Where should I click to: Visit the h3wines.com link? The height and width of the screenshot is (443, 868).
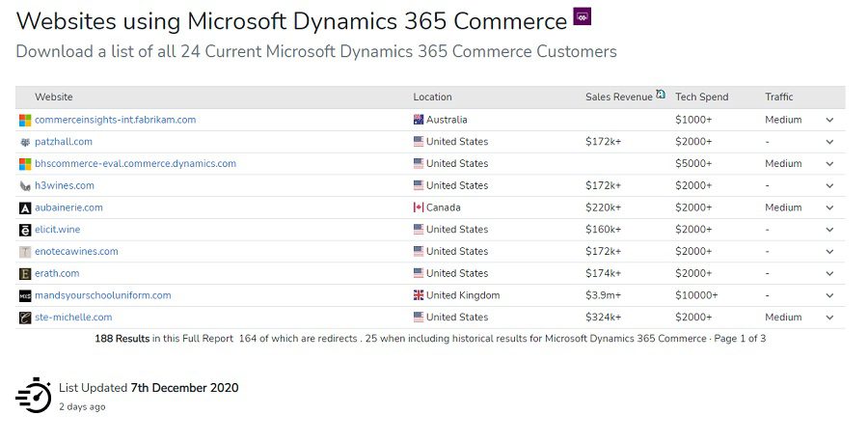click(x=65, y=185)
